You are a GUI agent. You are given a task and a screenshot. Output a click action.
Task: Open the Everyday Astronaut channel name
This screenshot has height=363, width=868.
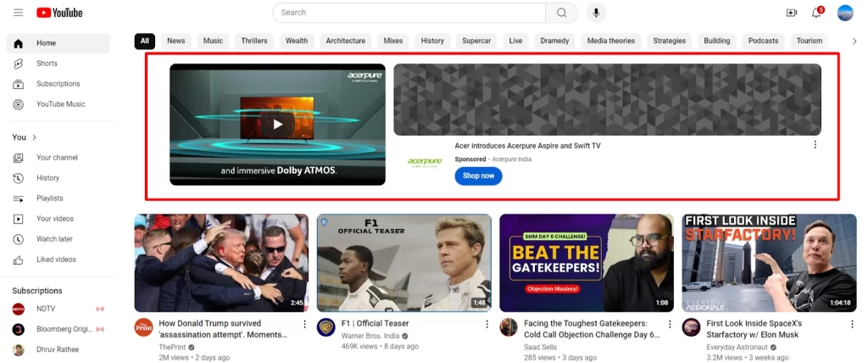pos(738,348)
